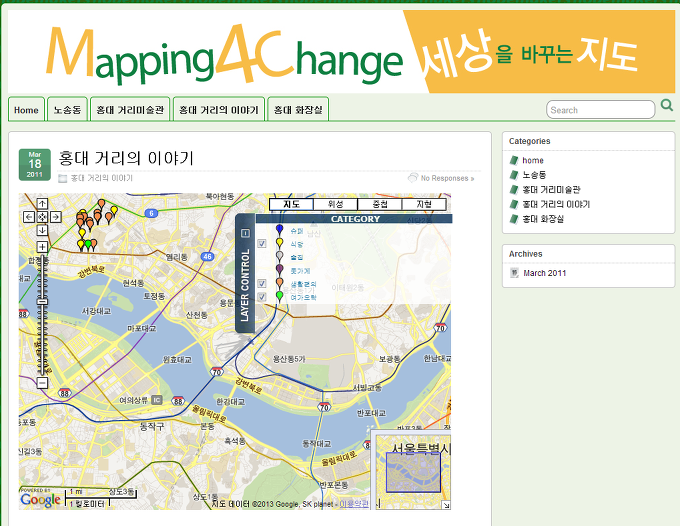Open the 홍대 거리의 이야기 navigation tab
The image size is (680, 526).
point(219,110)
